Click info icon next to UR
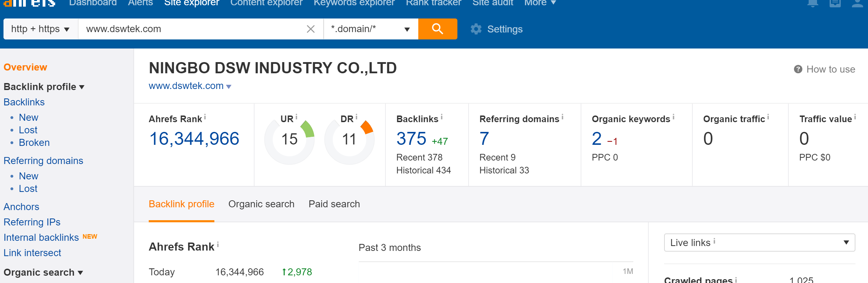This screenshot has width=868, height=283. [x=296, y=117]
